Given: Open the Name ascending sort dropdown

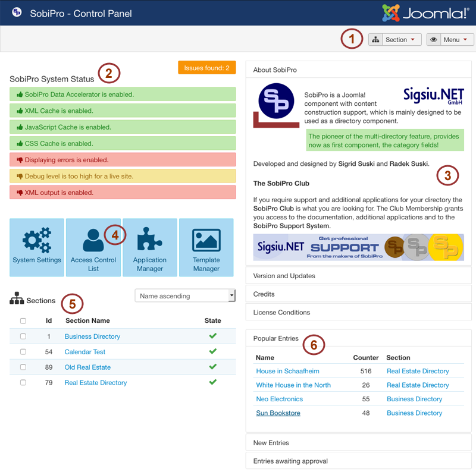Looking at the screenshot, I should (x=185, y=296).
